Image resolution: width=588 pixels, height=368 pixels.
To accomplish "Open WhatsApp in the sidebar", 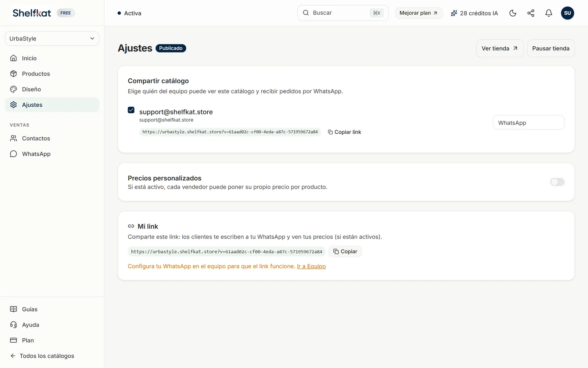I will click(x=52, y=154).
